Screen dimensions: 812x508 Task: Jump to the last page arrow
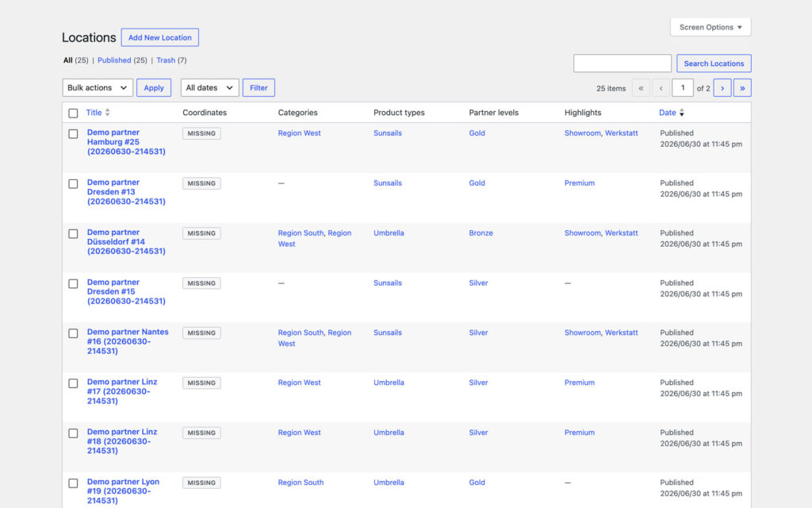tap(742, 88)
